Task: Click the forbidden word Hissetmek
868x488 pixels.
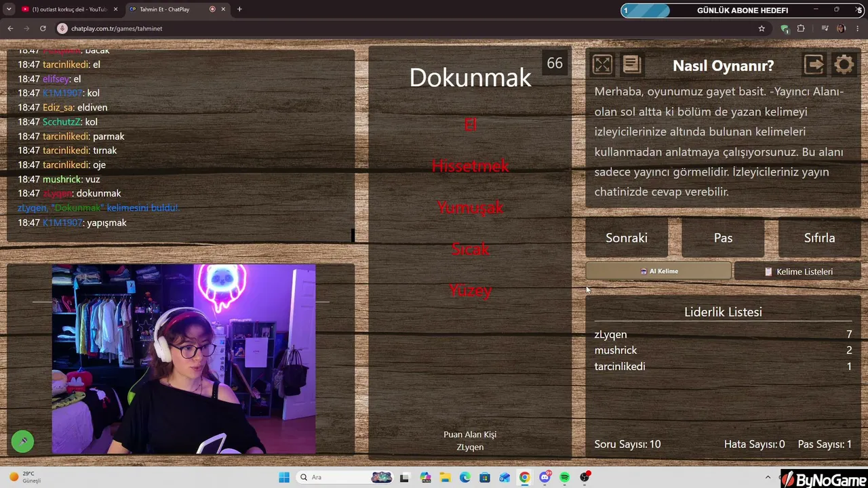Action: click(470, 166)
